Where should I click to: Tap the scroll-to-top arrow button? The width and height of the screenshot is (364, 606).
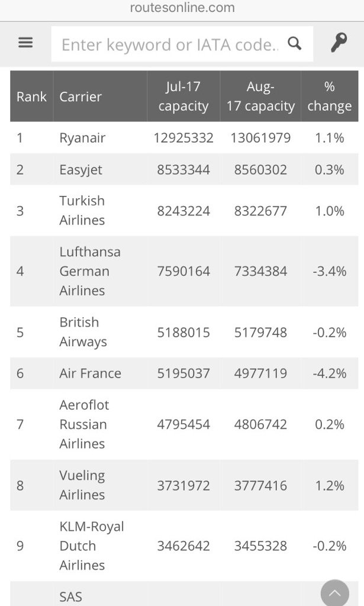pos(335,592)
